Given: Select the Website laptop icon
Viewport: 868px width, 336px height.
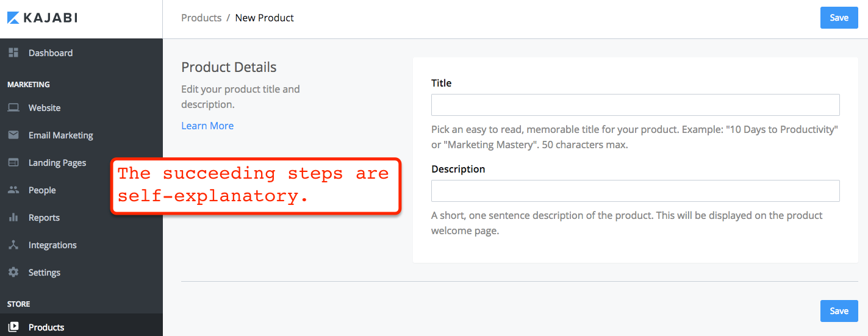Looking at the screenshot, I should [13, 108].
